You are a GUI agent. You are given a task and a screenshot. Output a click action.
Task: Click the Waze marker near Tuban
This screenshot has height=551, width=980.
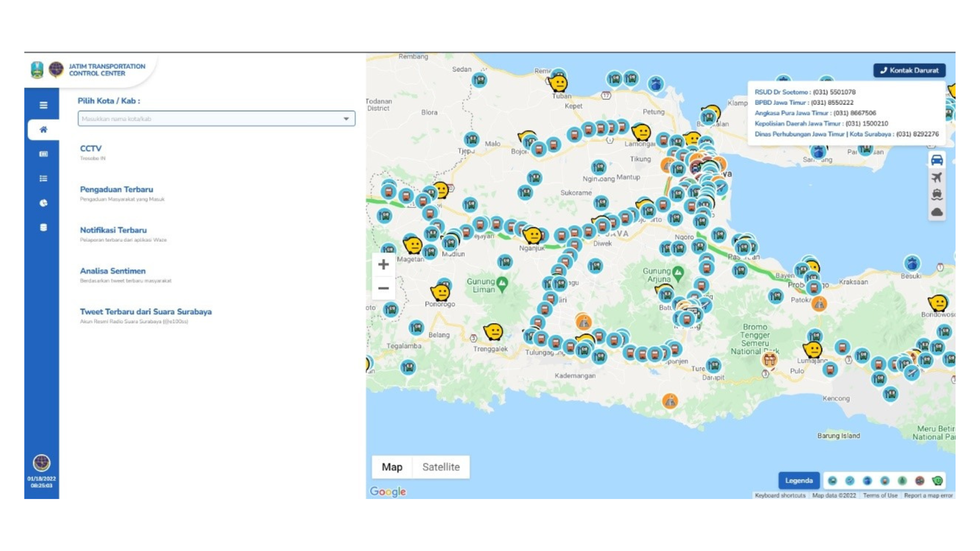pos(559,83)
